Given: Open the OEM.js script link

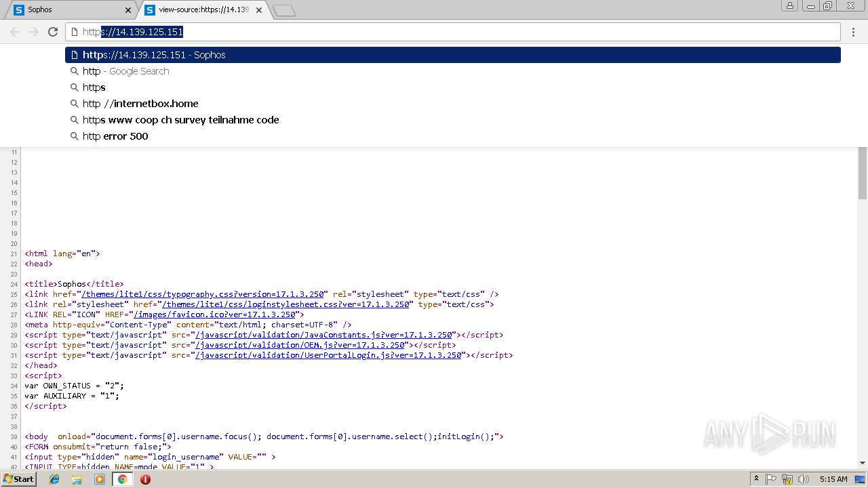Looking at the screenshot, I should 300,345.
